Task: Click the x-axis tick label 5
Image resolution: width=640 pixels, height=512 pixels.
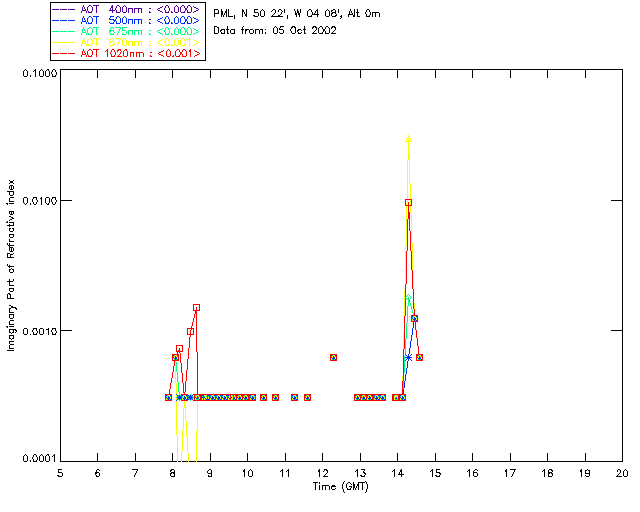Action: (60, 473)
